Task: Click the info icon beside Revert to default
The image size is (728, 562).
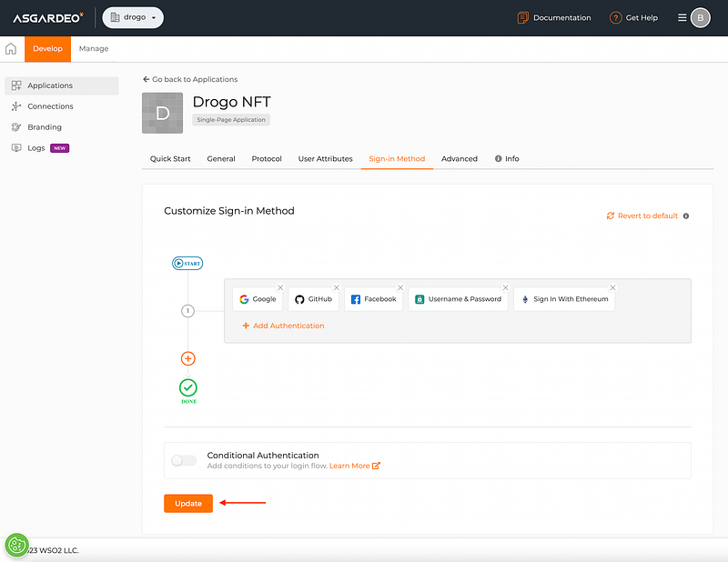Action: click(686, 216)
